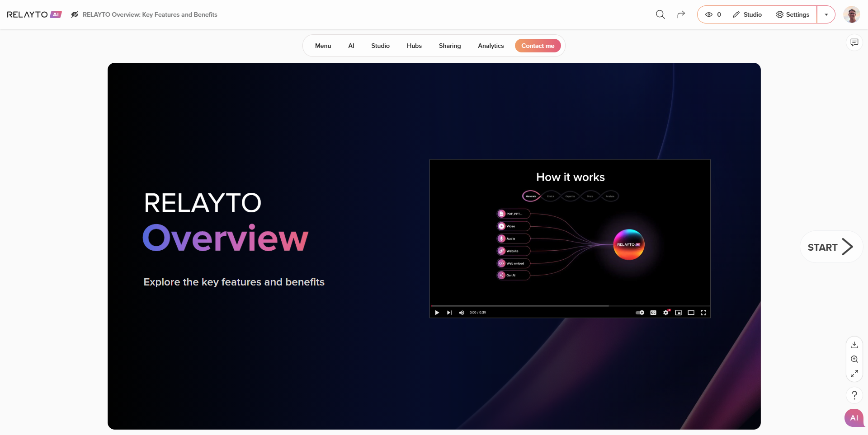Click the download icon
Viewport: 868px width, 435px height.
coord(854,345)
